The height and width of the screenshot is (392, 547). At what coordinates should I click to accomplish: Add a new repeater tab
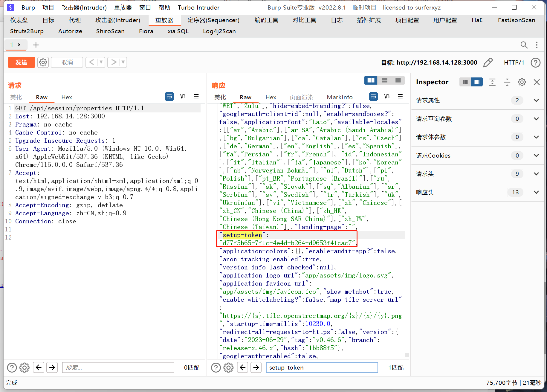(x=36, y=45)
